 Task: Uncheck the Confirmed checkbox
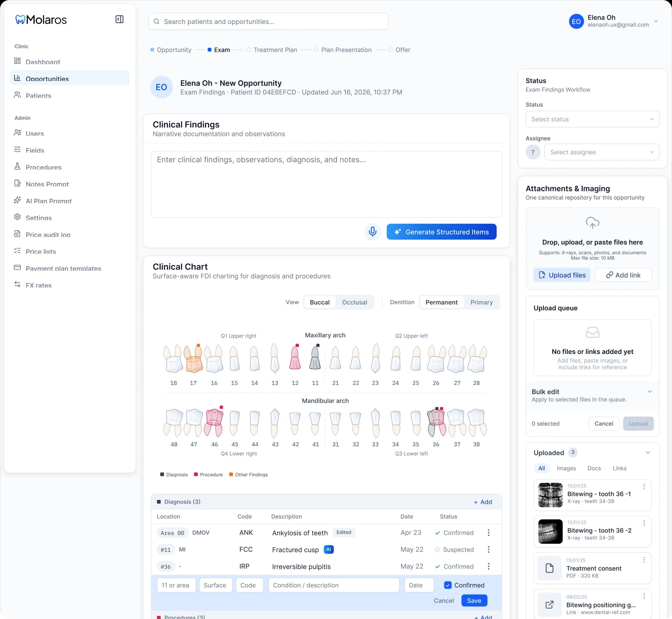coord(447,585)
